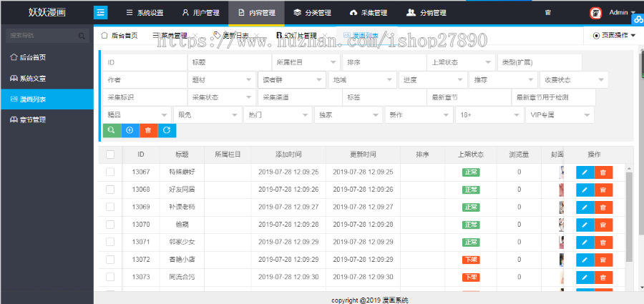Open the 读者群 filter dropdown

[292, 79]
